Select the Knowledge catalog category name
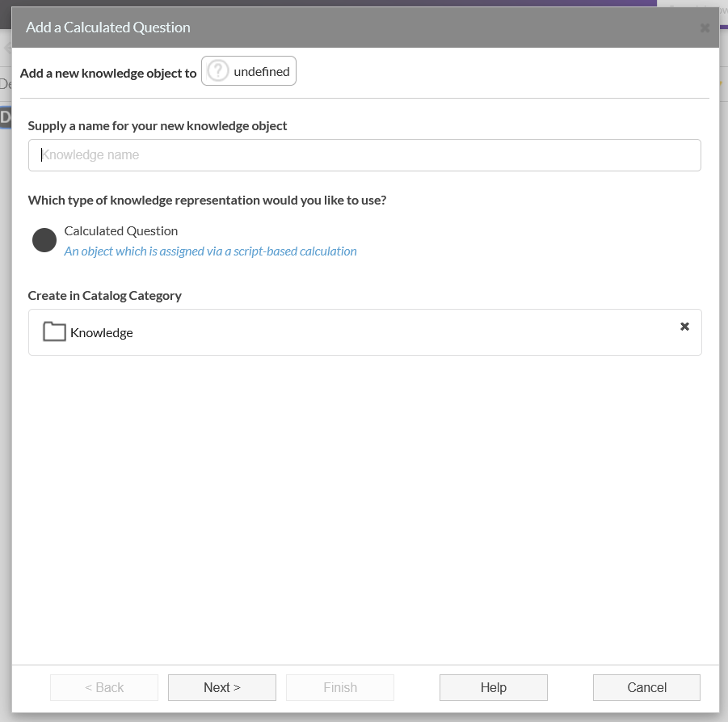This screenshot has height=722, width=728. click(x=102, y=332)
